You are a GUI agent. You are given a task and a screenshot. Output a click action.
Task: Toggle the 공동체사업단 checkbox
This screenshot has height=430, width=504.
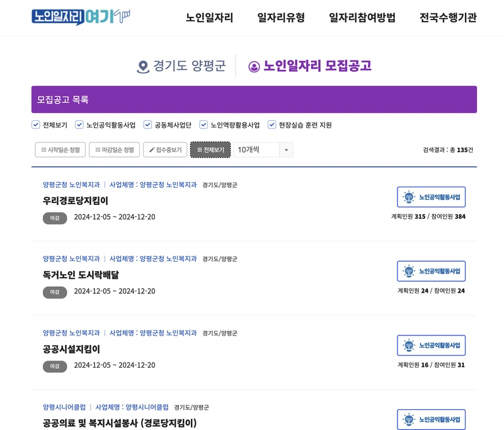149,124
